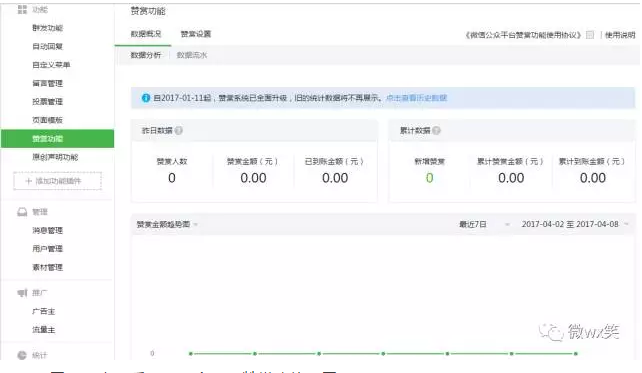Click the 推广 megaphone icon
This screenshot has height=373, width=642.
point(22,293)
